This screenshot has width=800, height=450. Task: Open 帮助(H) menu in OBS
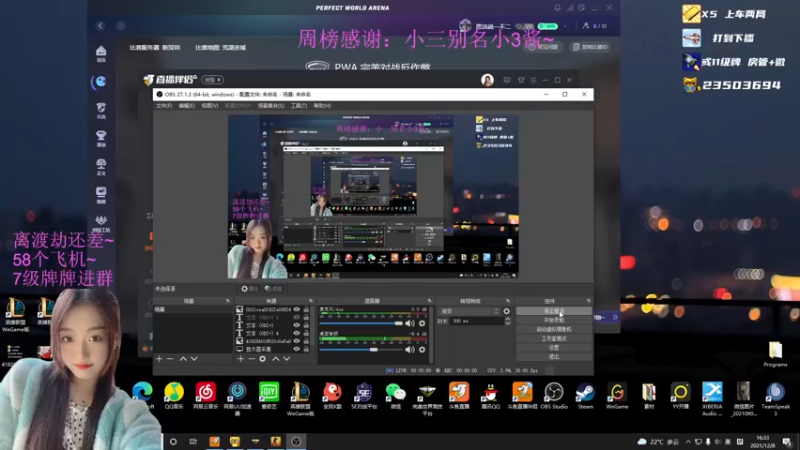(x=322, y=106)
